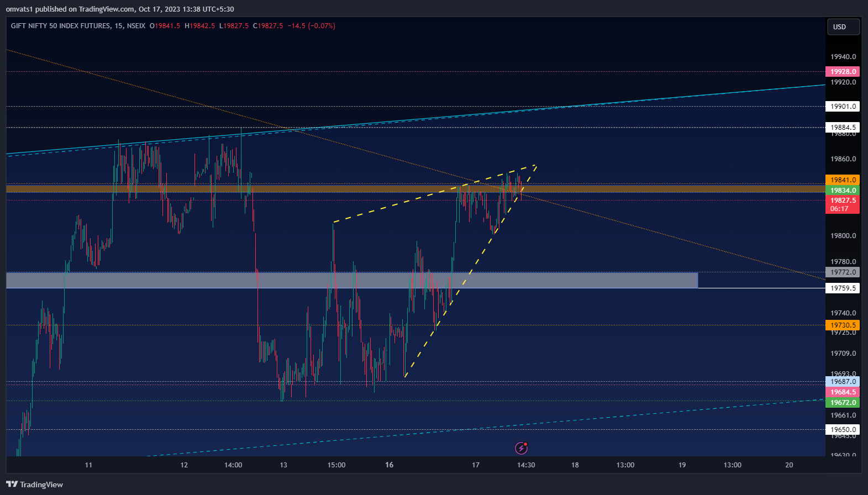Click 19709.0 on the price scale
868x495 pixels.
(843, 354)
